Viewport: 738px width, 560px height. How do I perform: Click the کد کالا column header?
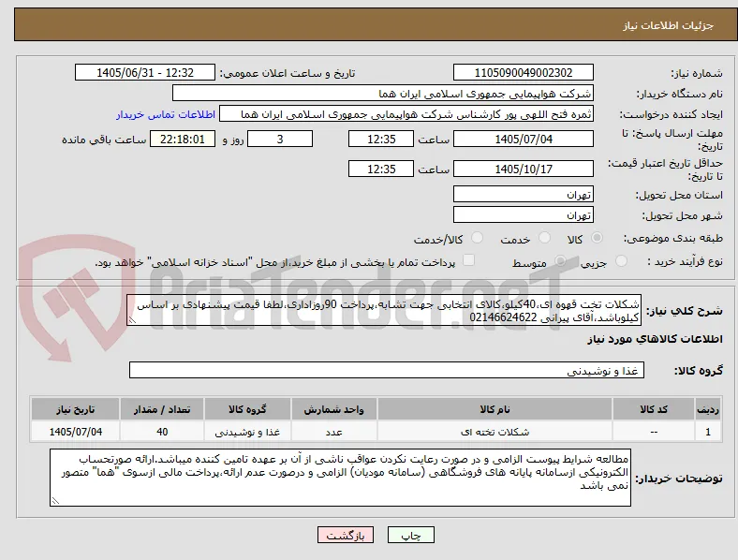coord(654,409)
